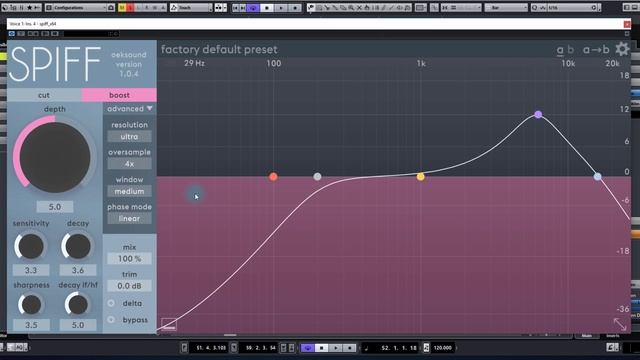This screenshot has height=360, width=640.
Task: Click the Auto-Scroll icon before cycle controls
Action: point(219,8)
